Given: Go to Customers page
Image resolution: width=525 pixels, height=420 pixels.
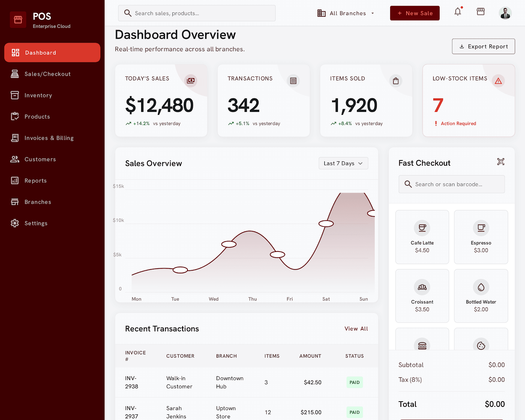Looking at the screenshot, I should pos(52,159).
